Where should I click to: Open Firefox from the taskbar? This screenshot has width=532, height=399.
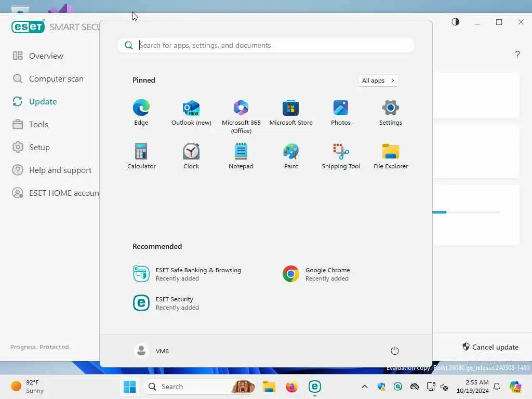(x=291, y=387)
